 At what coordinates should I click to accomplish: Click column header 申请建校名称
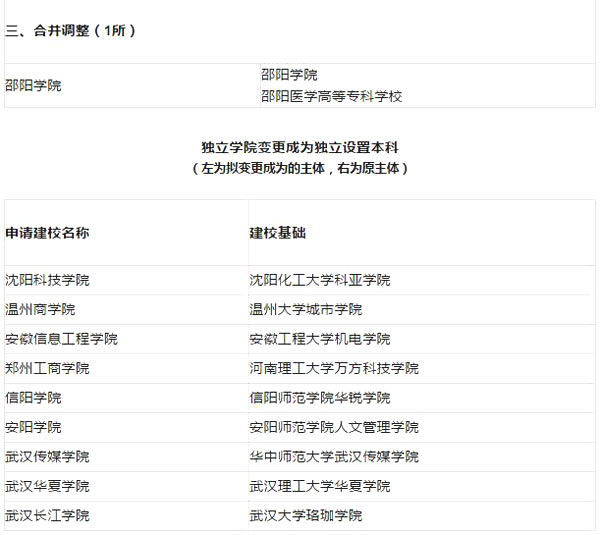pyautogui.click(x=47, y=233)
